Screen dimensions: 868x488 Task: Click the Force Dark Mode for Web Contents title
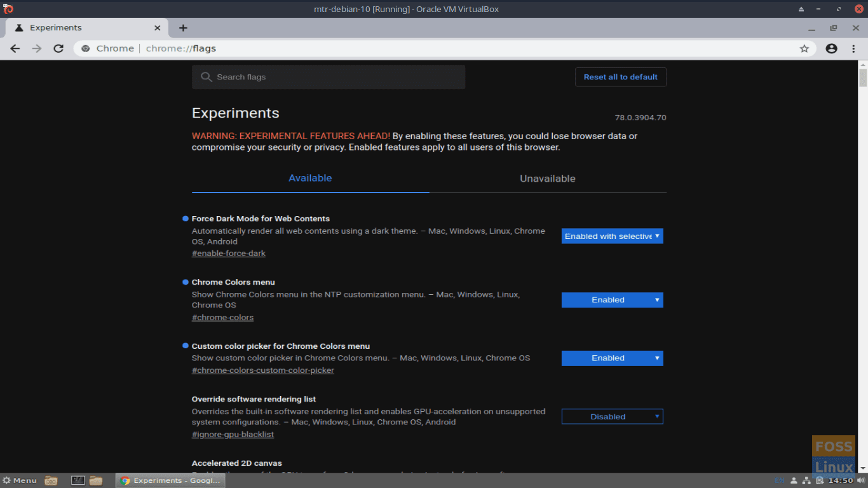coord(261,219)
